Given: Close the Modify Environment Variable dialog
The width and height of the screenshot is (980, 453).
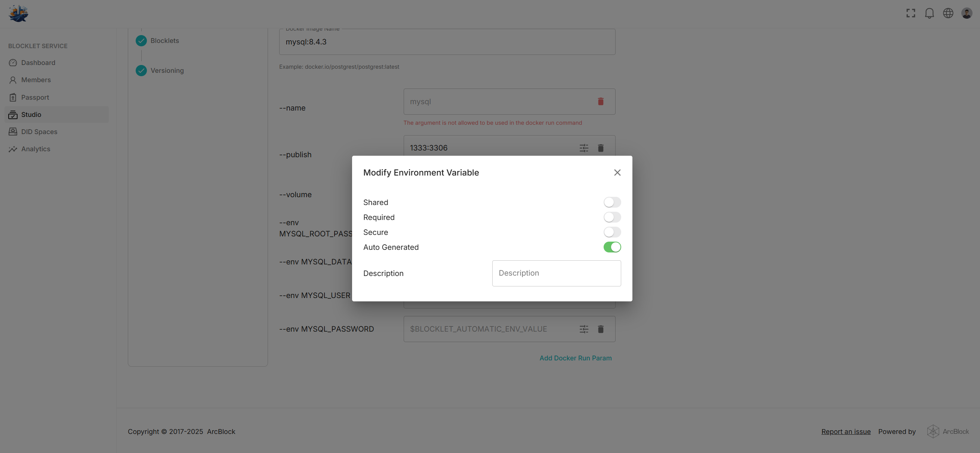Looking at the screenshot, I should [x=617, y=173].
